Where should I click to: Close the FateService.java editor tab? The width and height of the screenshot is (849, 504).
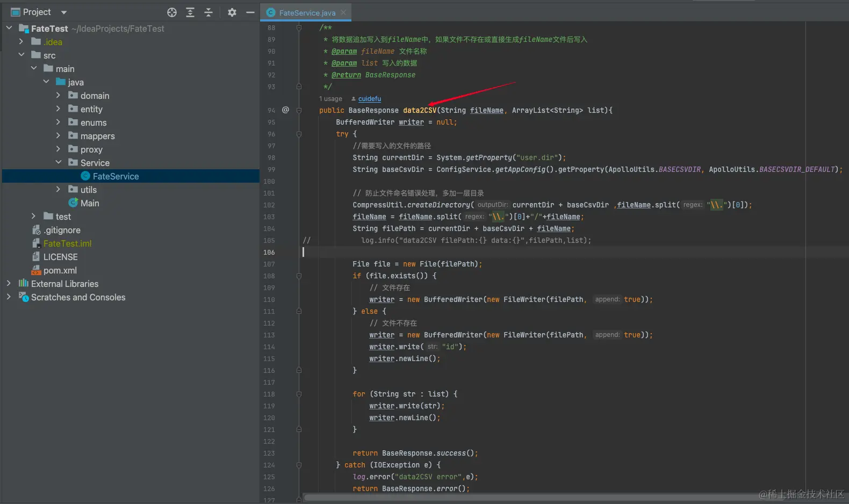click(343, 12)
